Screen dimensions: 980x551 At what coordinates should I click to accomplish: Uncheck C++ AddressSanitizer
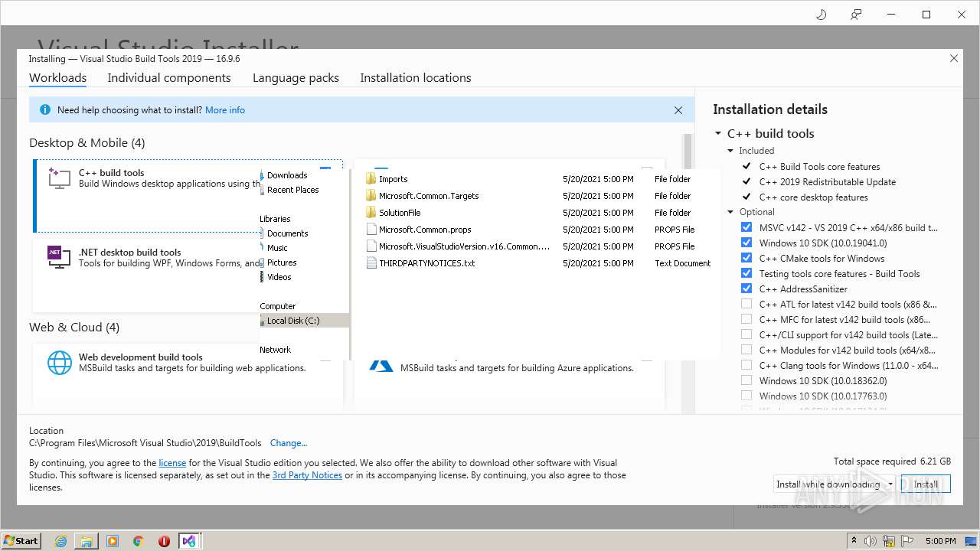(x=746, y=289)
